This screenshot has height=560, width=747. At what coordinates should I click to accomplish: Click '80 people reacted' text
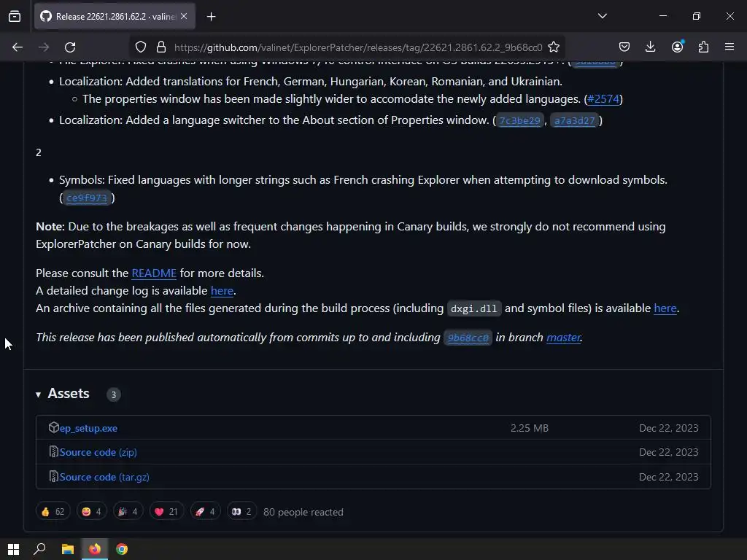(303, 513)
